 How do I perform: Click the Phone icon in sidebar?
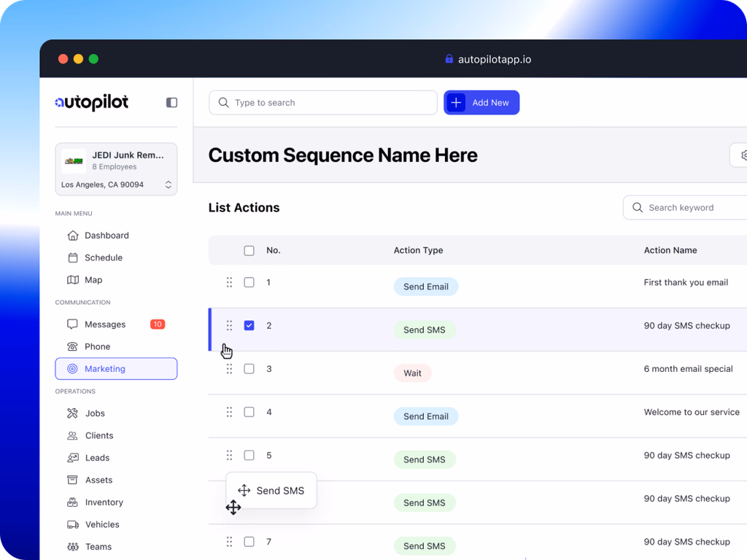[73, 346]
